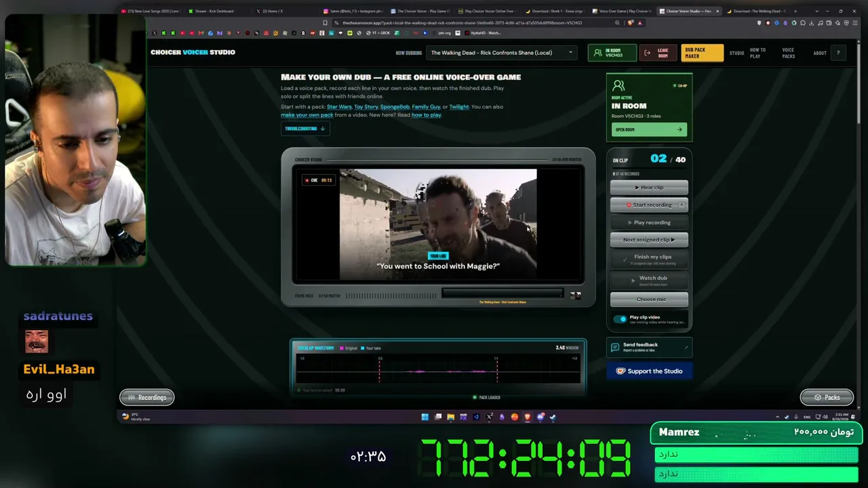Open Steam from the taskbar
The width and height of the screenshot is (868, 488).
coord(553,417)
